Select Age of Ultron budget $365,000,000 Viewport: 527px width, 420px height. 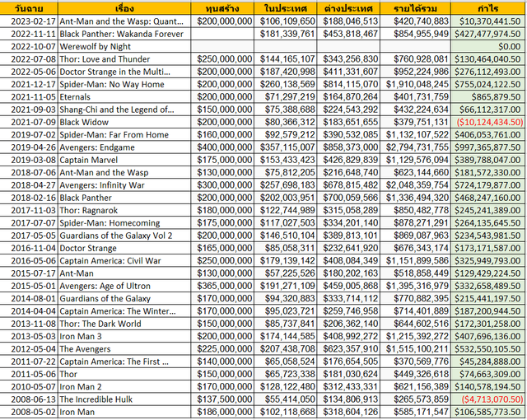tap(222, 286)
